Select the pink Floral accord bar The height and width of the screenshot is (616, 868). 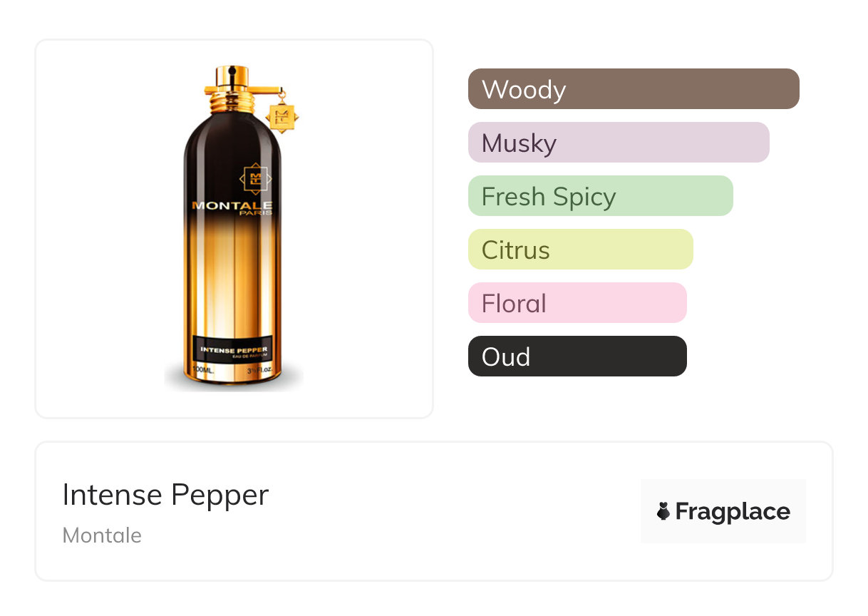(x=577, y=303)
